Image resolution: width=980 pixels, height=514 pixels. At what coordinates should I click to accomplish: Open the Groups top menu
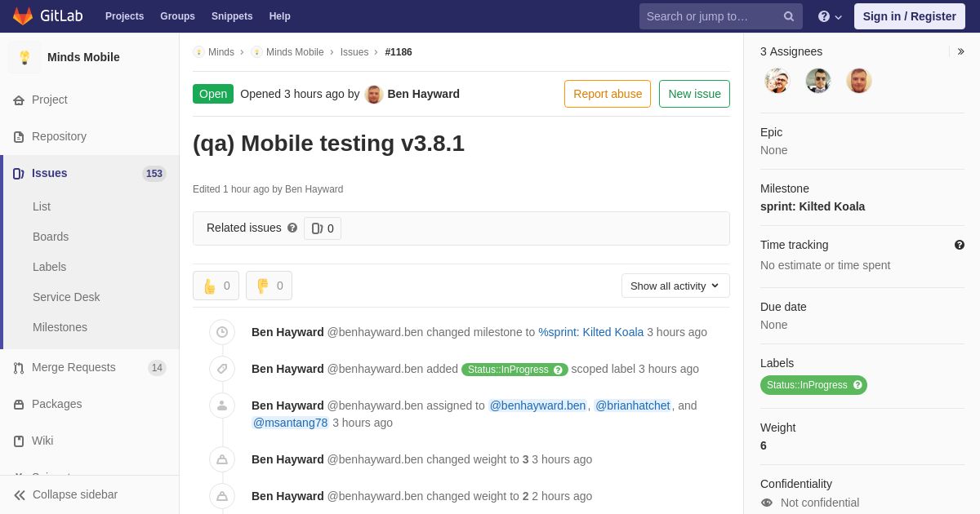pyautogui.click(x=177, y=16)
